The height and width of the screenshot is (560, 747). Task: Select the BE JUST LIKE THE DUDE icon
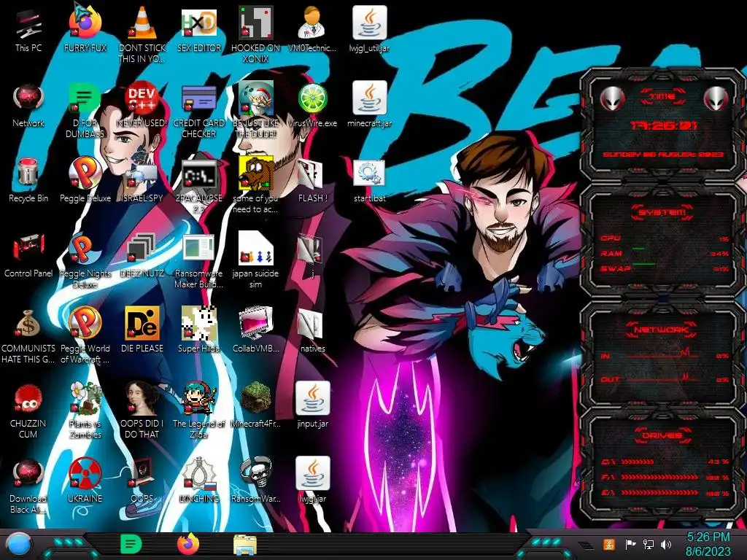point(256,99)
